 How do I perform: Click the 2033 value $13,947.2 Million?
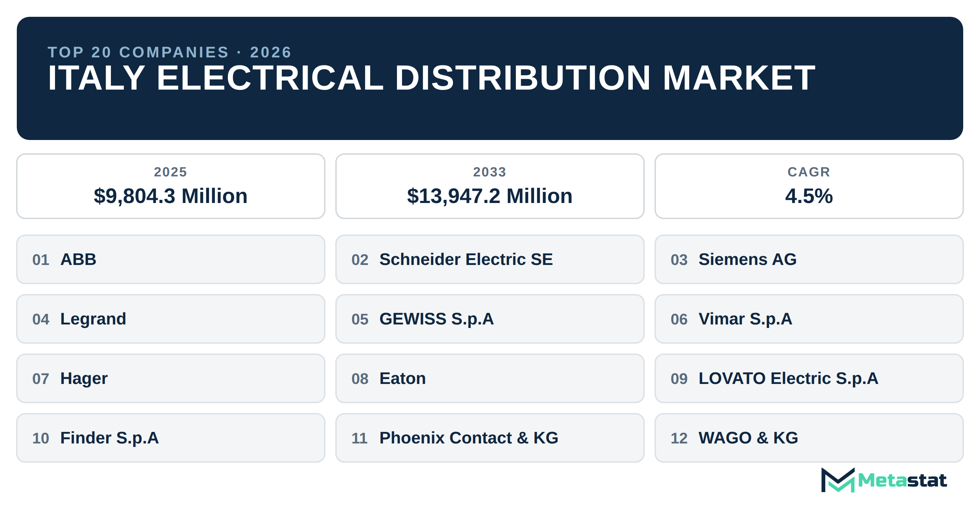[490, 196]
